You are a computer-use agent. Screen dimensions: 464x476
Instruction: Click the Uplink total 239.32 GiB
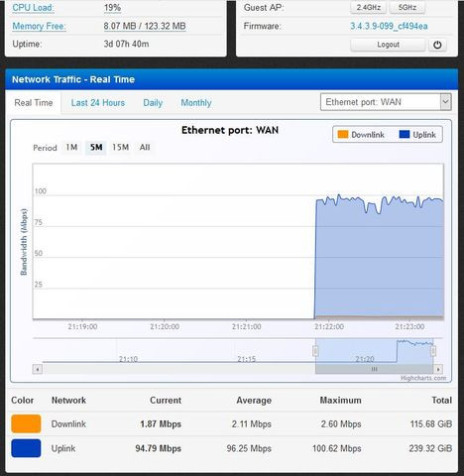point(430,448)
